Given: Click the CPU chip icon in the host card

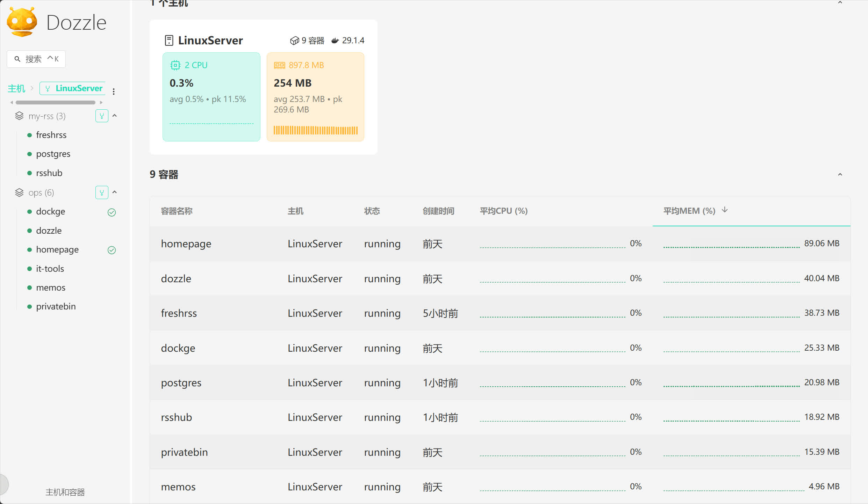Looking at the screenshot, I should pyautogui.click(x=175, y=65).
